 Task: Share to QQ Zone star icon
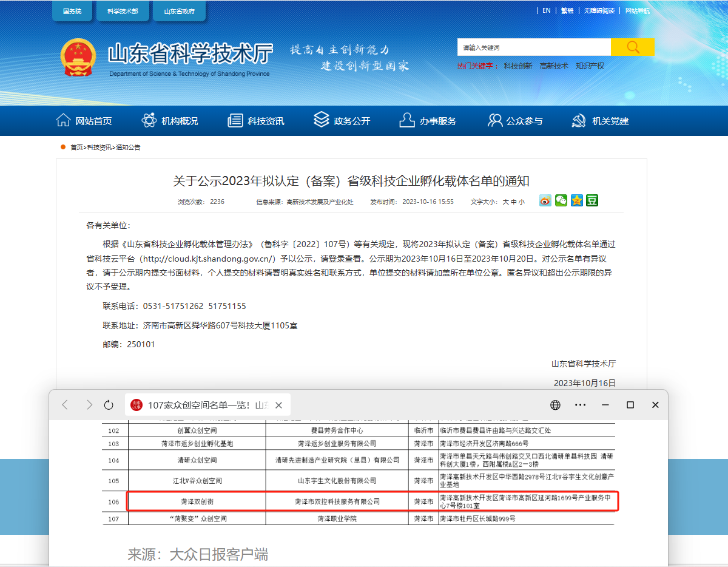point(576,200)
